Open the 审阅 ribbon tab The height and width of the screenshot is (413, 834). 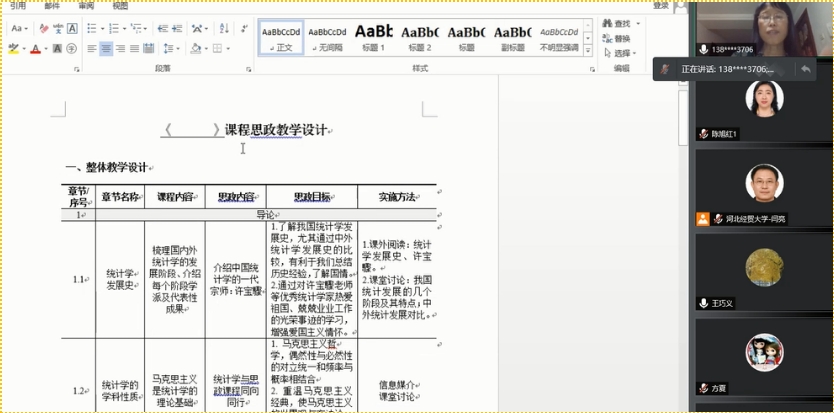coord(86,5)
